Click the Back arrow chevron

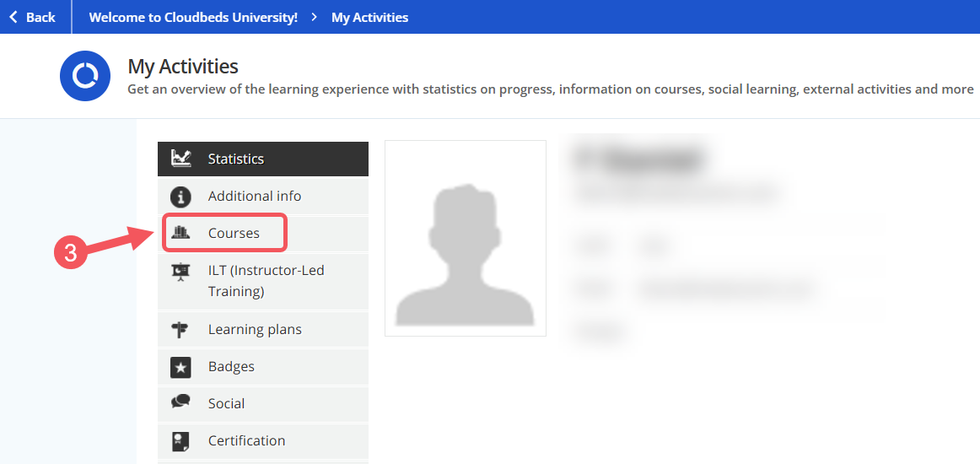[x=13, y=17]
